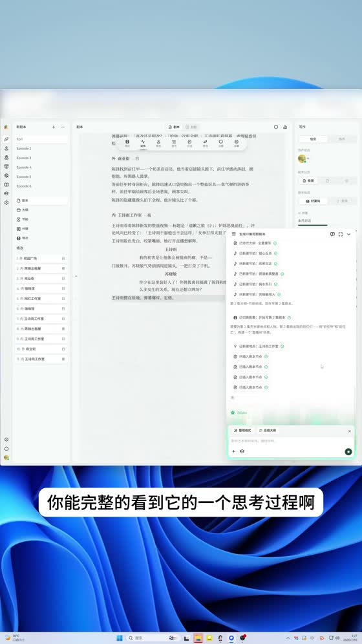Click the 整理格式 quick action
Image resolution: width=362 pixels, height=644 pixels.
click(242, 431)
